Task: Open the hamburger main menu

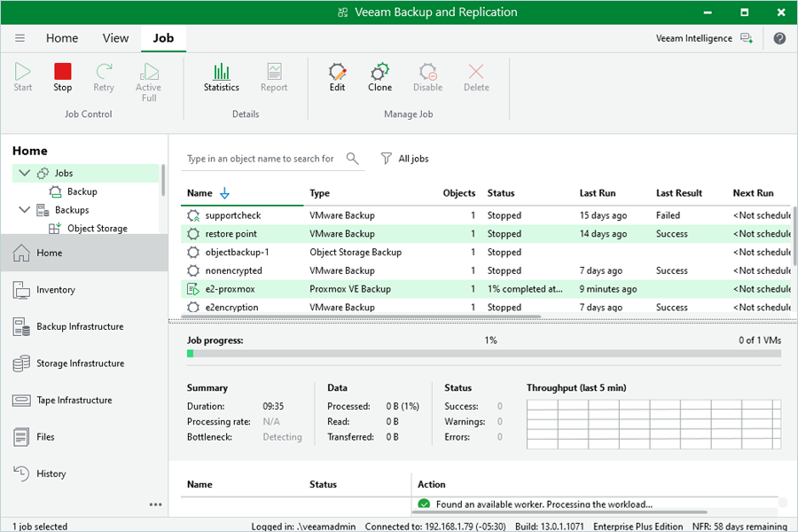Action: click(20, 38)
